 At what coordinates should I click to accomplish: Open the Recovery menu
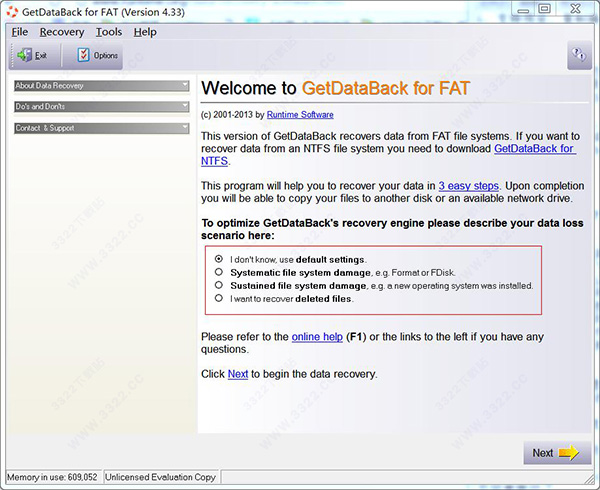pos(62,32)
